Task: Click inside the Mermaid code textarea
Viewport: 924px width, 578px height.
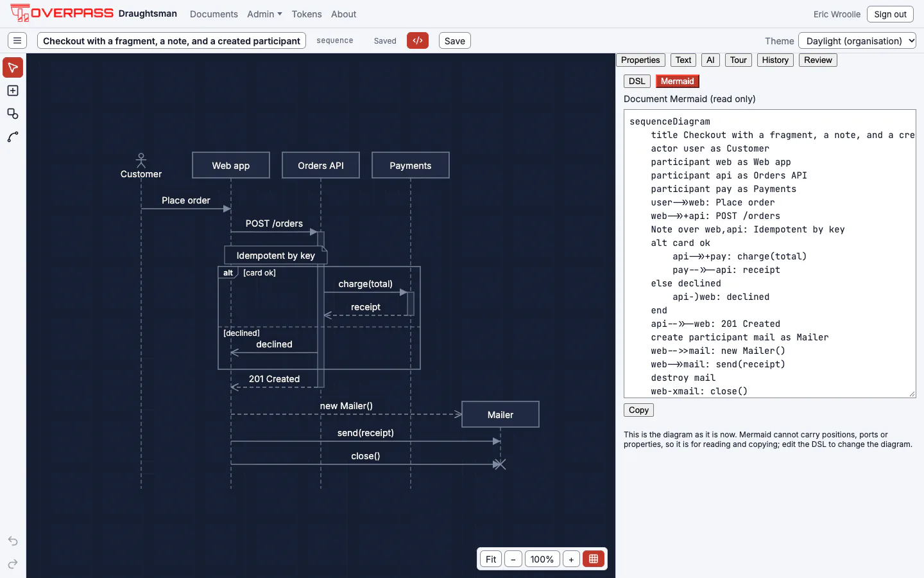Action: (x=770, y=254)
